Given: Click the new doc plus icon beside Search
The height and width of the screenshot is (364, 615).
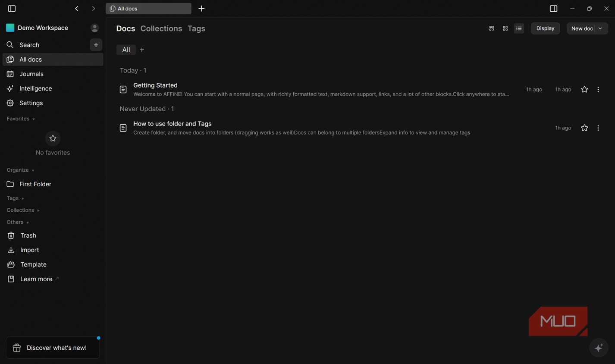Looking at the screenshot, I should (x=96, y=45).
